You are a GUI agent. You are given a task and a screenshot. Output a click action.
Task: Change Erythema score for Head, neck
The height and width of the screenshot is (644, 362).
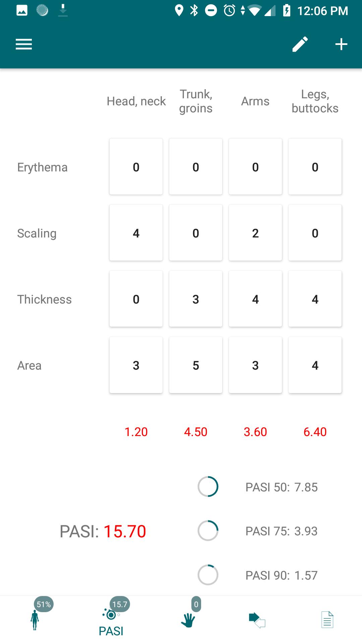[x=136, y=167]
